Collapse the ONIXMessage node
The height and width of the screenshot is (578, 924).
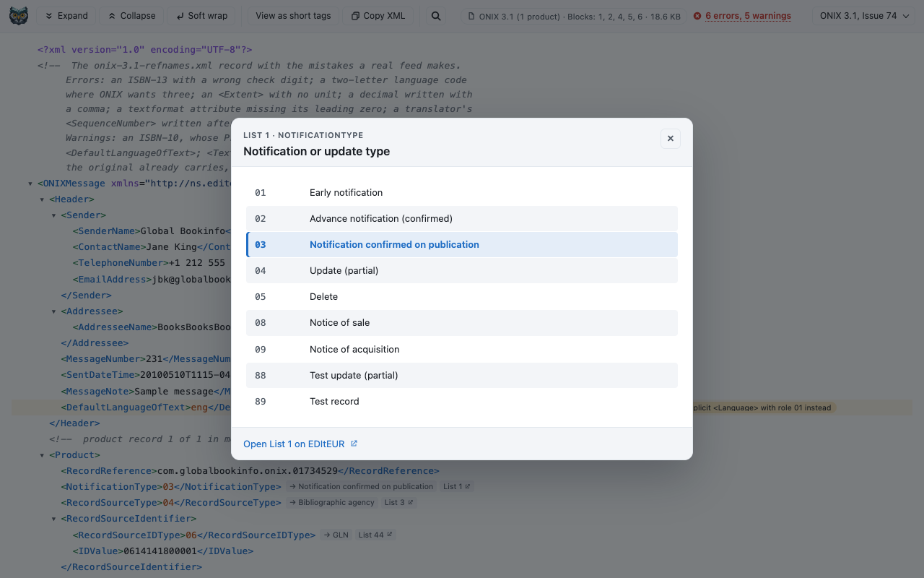click(30, 184)
